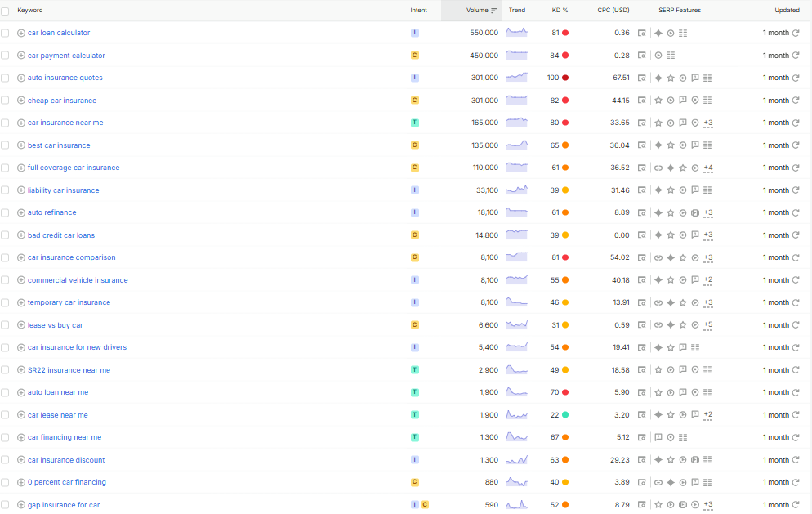This screenshot has height=514, width=812.
Task: Refresh metrics for 'liability car insurance' row
Action: pyautogui.click(x=796, y=190)
